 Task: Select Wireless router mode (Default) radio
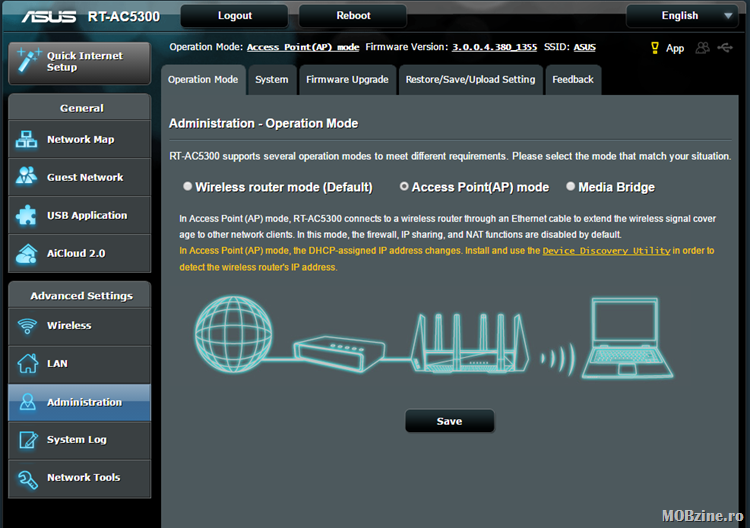click(x=188, y=187)
